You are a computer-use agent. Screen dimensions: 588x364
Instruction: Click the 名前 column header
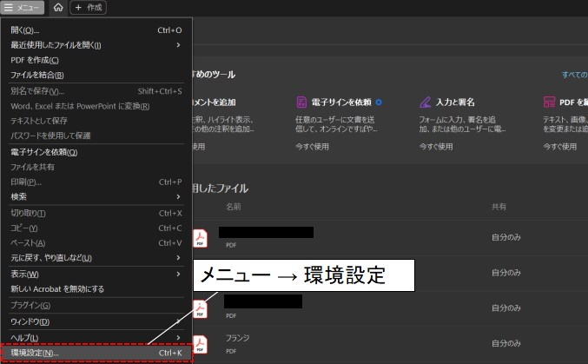234,208
